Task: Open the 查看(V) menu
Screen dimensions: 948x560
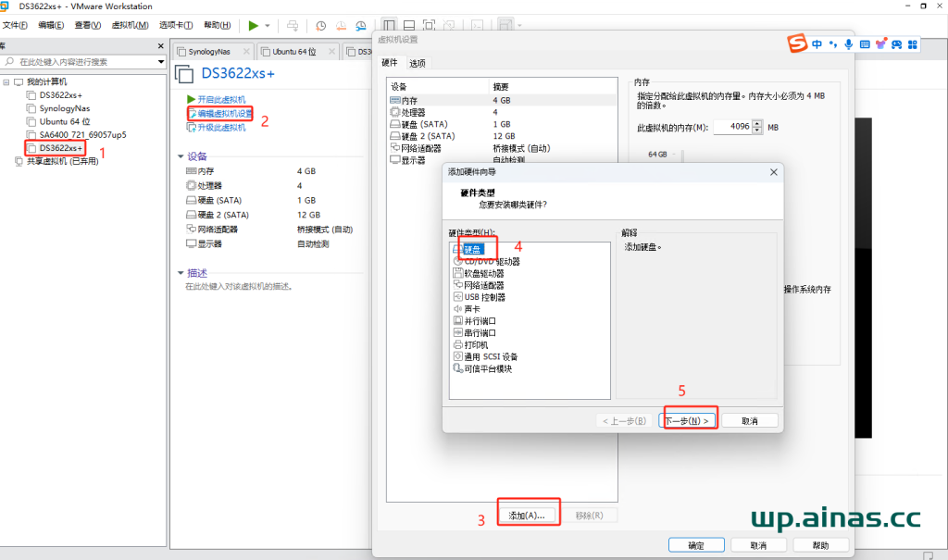Action: tap(88, 25)
